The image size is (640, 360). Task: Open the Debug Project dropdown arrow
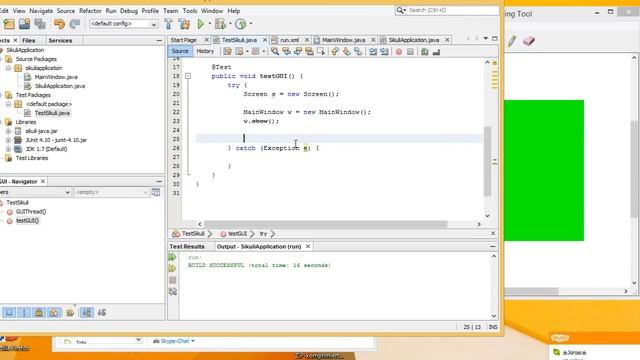pyautogui.click(x=230, y=24)
